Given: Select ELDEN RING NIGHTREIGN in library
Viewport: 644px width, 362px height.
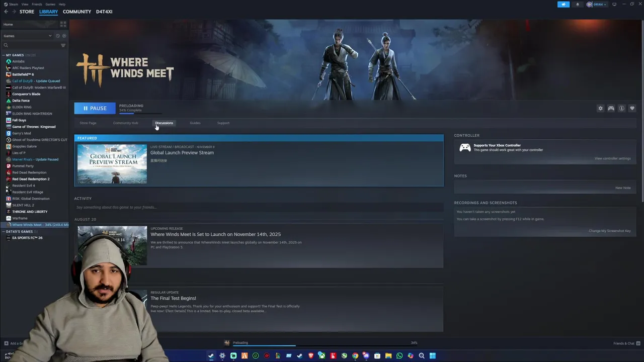Looking at the screenshot, I should click(32, 114).
